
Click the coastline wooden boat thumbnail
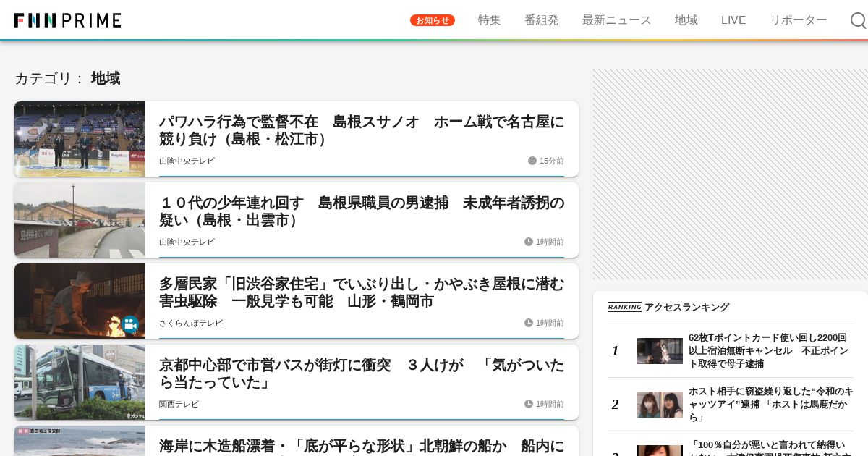tap(80, 441)
